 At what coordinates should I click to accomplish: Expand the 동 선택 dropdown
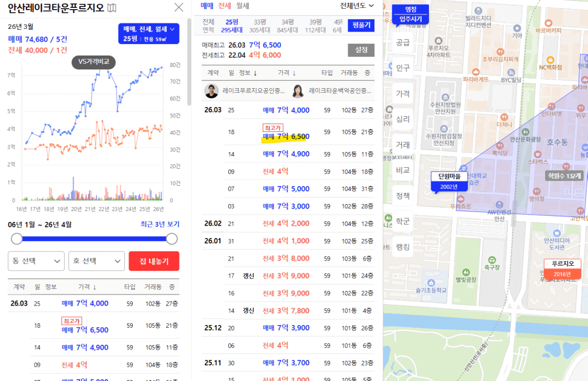[36, 261]
